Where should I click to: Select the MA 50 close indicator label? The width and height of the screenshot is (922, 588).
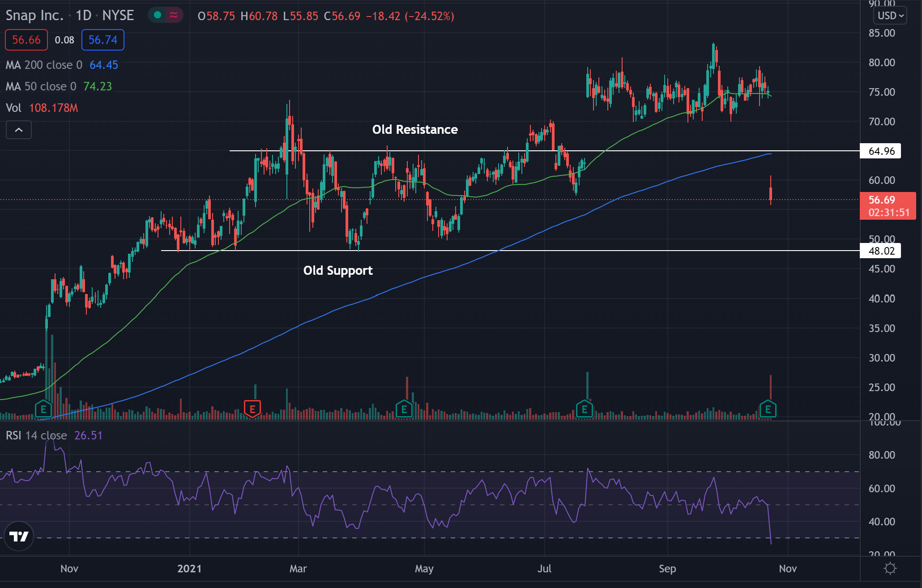[x=41, y=86]
